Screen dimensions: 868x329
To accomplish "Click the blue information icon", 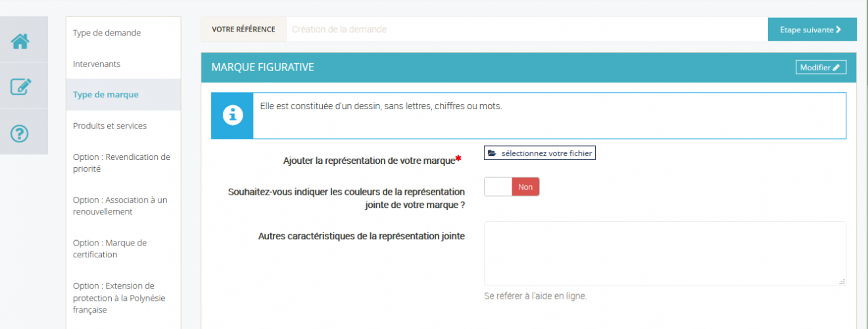I will 232,116.
